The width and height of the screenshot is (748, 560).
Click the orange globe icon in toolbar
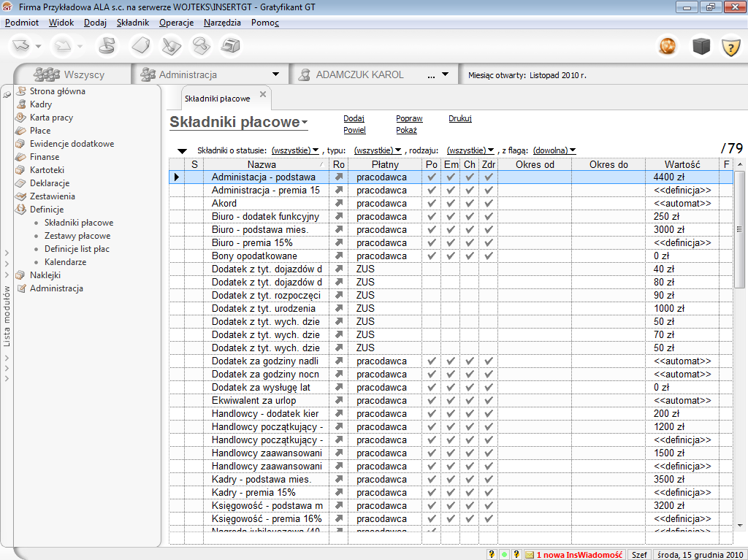(x=667, y=47)
